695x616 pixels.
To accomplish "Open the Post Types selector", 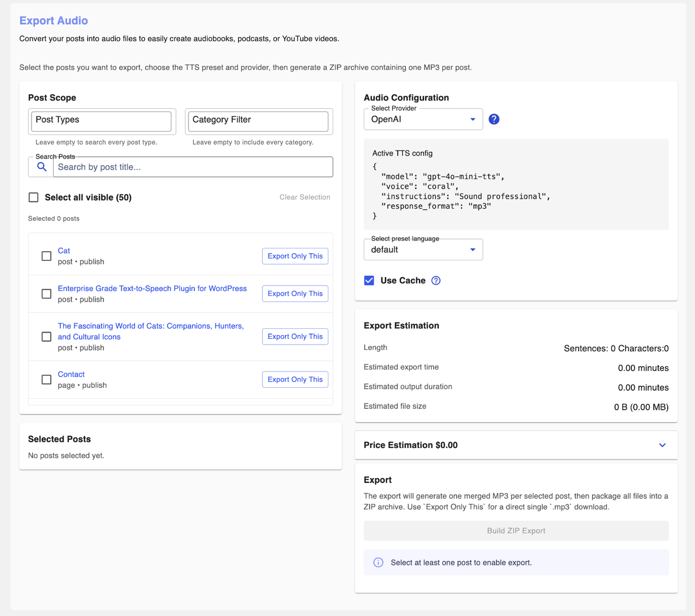I will 101,121.
